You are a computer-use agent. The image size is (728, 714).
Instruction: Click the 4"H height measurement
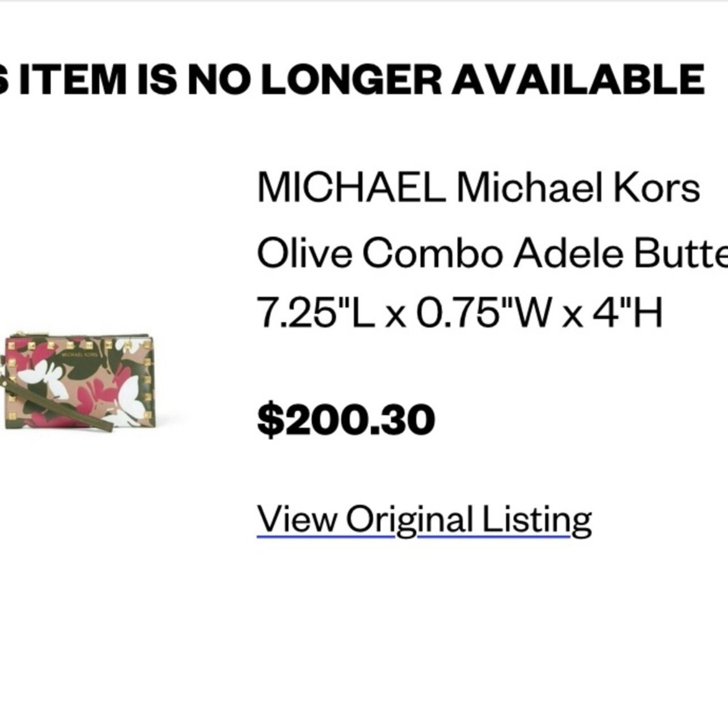628,313
